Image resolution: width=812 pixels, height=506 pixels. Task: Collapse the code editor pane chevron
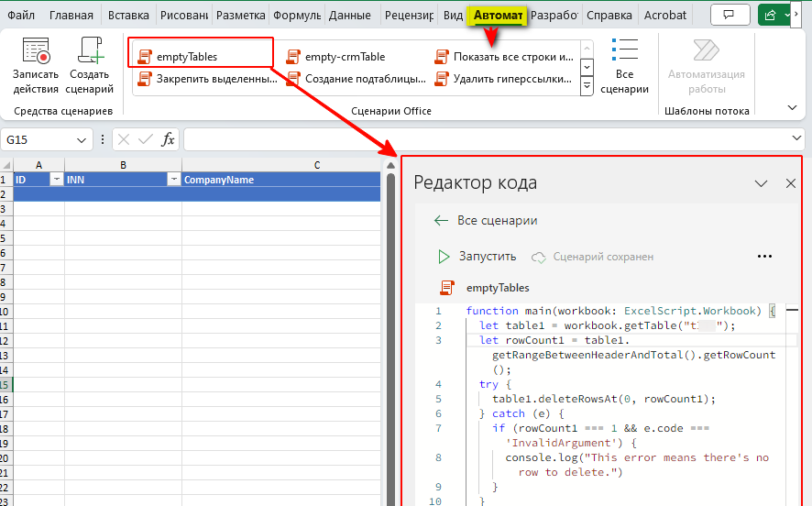tap(761, 183)
